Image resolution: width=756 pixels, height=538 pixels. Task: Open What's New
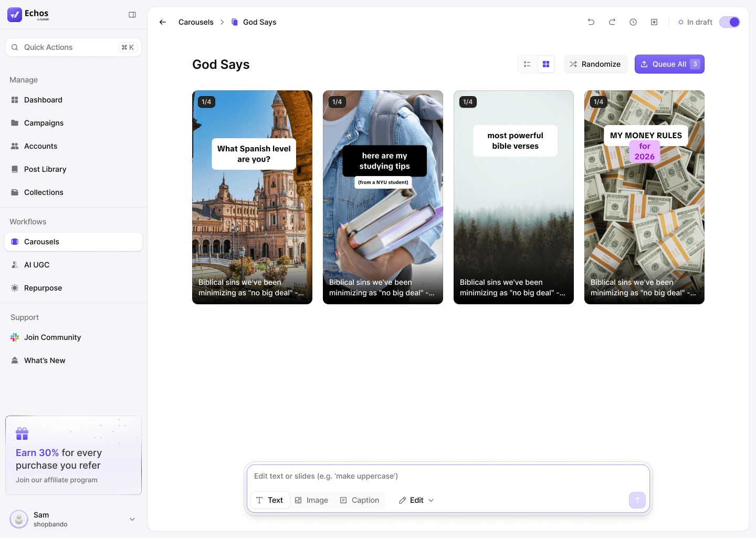[x=73, y=360]
